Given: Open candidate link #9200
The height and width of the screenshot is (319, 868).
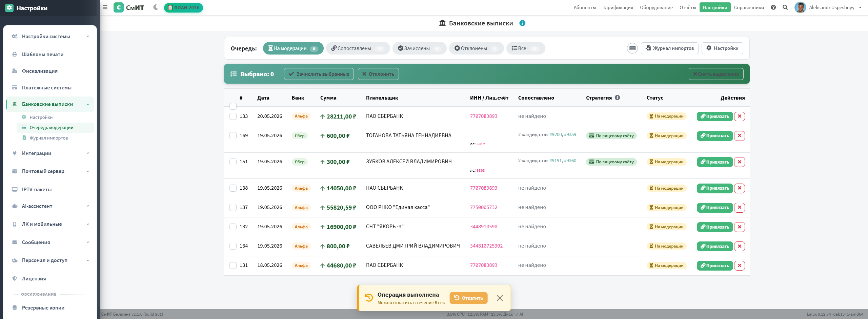Looking at the screenshot, I should [x=556, y=134].
